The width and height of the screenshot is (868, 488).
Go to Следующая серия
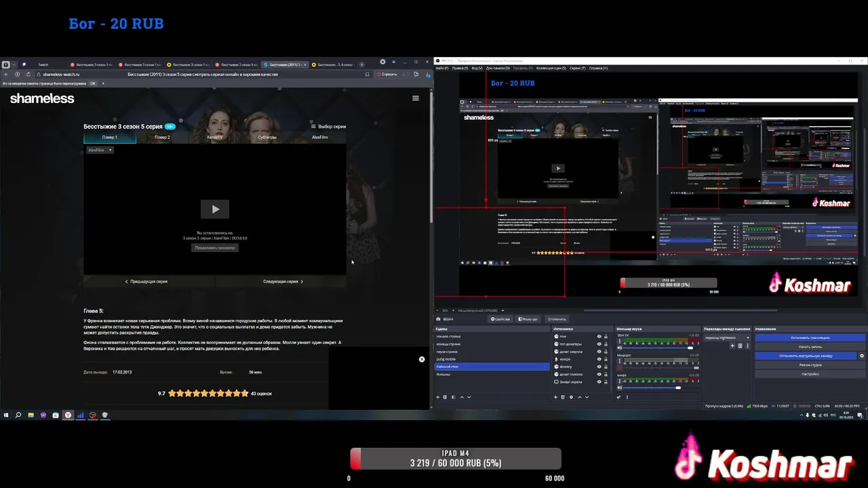283,281
